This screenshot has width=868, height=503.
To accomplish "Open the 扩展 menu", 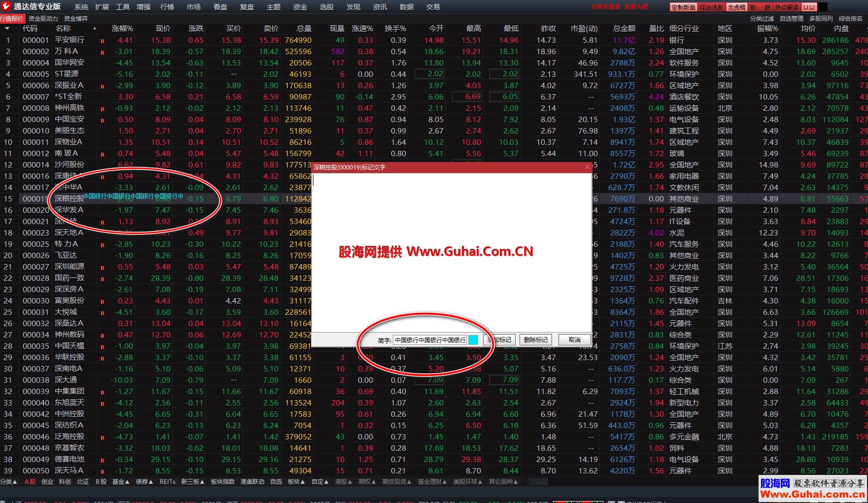I will 102,7.
